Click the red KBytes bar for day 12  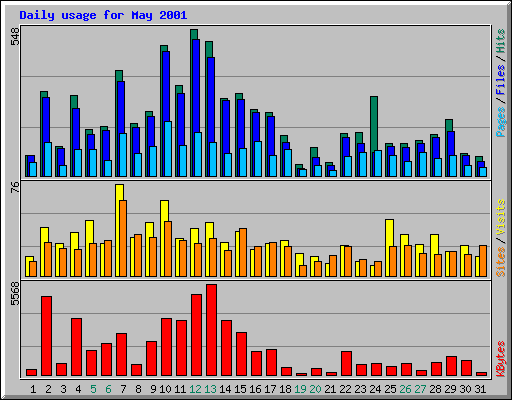196,335
